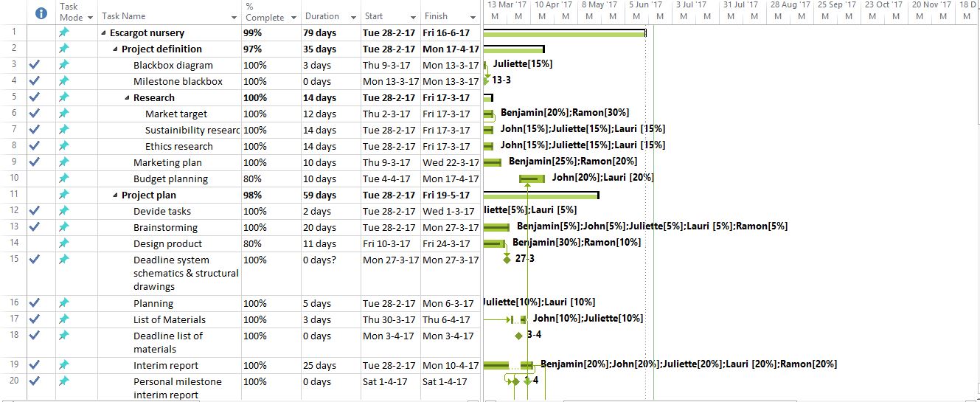Open the % Complete column dropdown
980x402 pixels.
tap(293, 17)
